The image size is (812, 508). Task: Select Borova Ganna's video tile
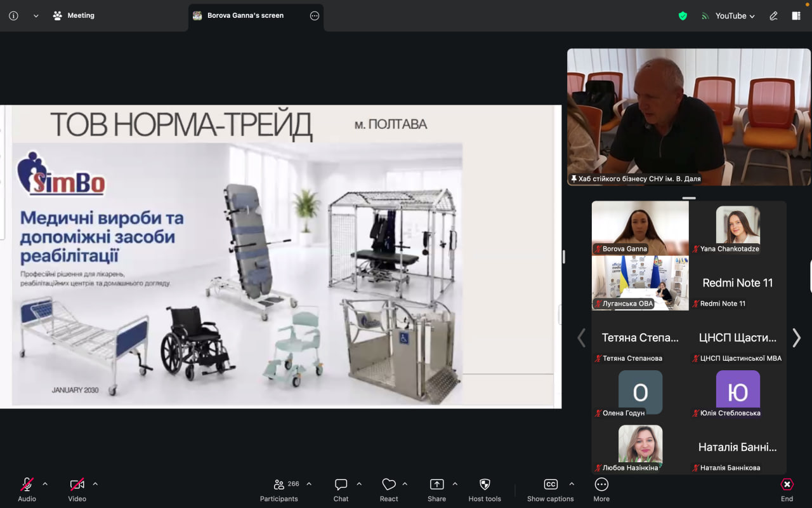click(640, 228)
